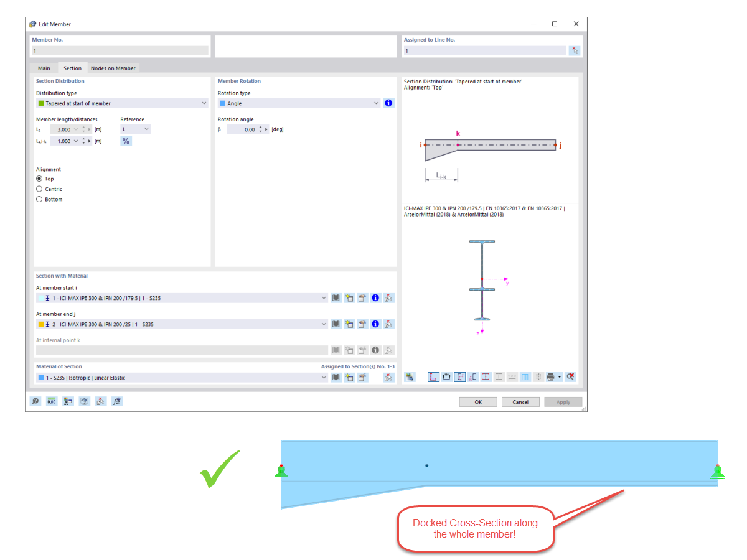747x560 pixels.
Task: Select the Top alignment option
Action: [x=38, y=179]
